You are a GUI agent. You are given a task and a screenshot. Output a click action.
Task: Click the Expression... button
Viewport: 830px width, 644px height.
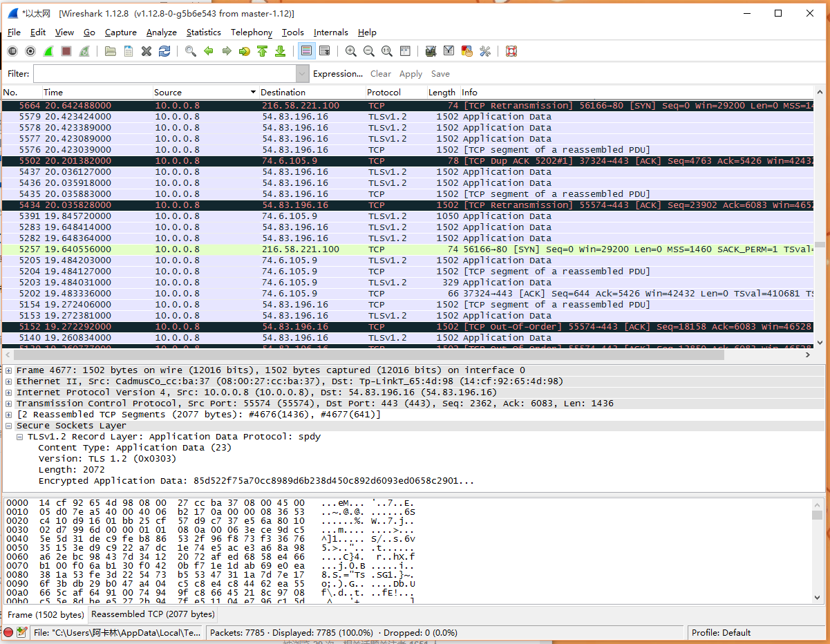click(337, 74)
